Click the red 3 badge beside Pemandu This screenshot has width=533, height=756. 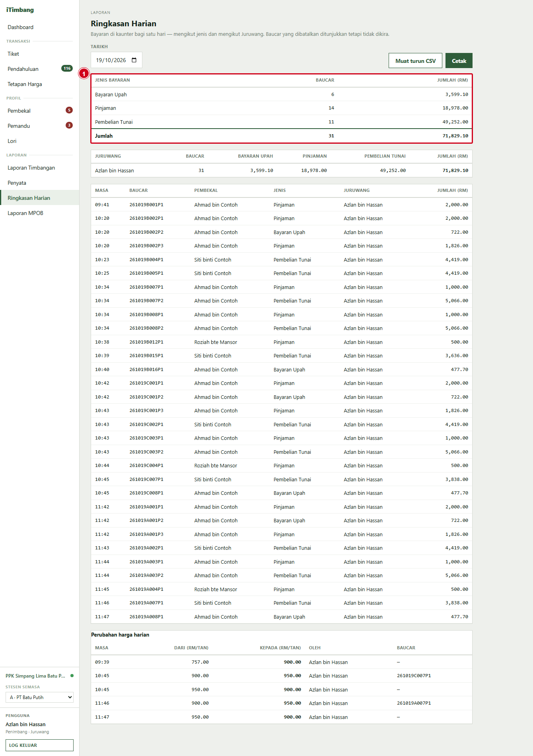pyautogui.click(x=69, y=125)
